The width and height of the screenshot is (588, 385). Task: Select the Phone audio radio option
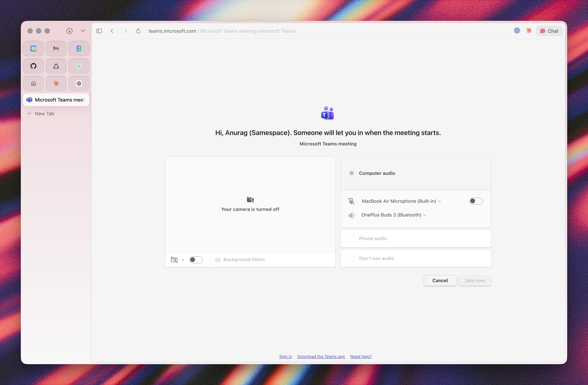(x=352, y=238)
